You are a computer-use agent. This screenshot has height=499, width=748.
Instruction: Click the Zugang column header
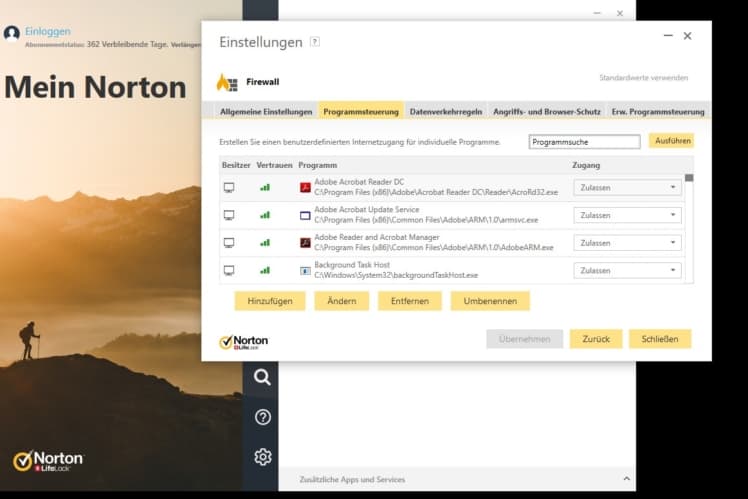click(586, 165)
